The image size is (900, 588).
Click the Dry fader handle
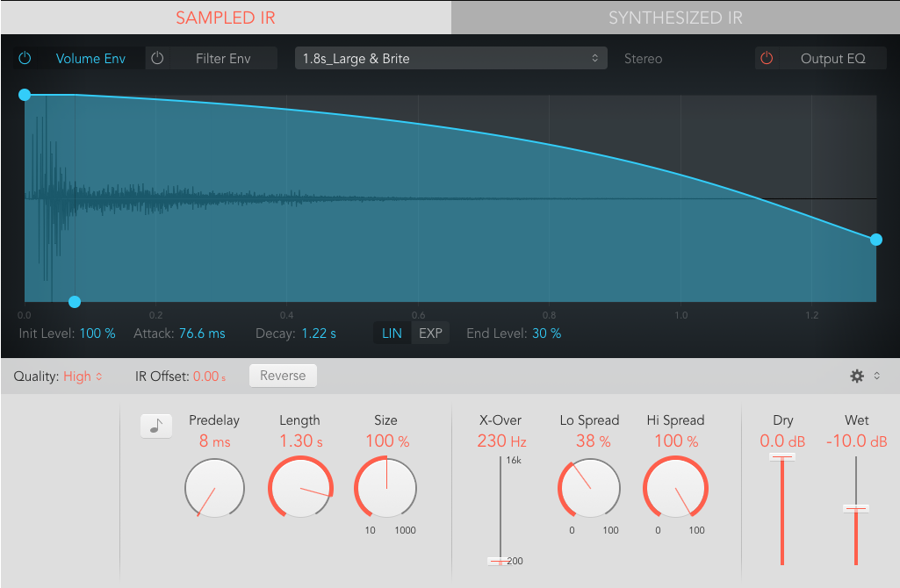coord(781,456)
